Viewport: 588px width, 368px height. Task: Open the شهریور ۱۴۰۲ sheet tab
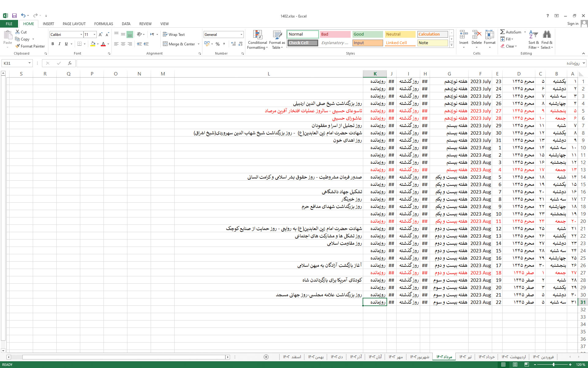[x=420, y=357]
